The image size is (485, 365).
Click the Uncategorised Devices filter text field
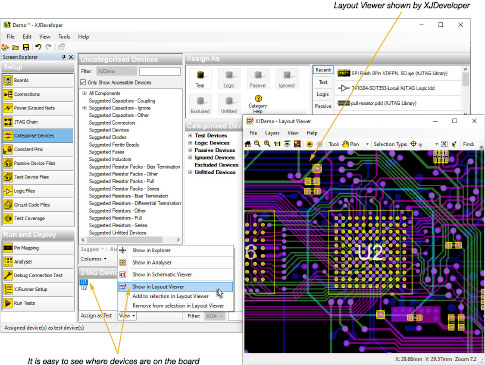click(x=160, y=71)
